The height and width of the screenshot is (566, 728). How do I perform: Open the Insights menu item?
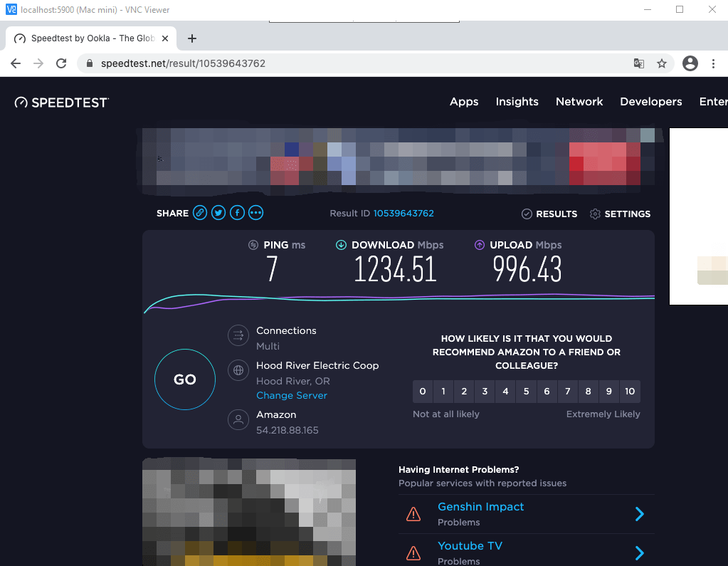pyautogui.click(x=517, y=102)
